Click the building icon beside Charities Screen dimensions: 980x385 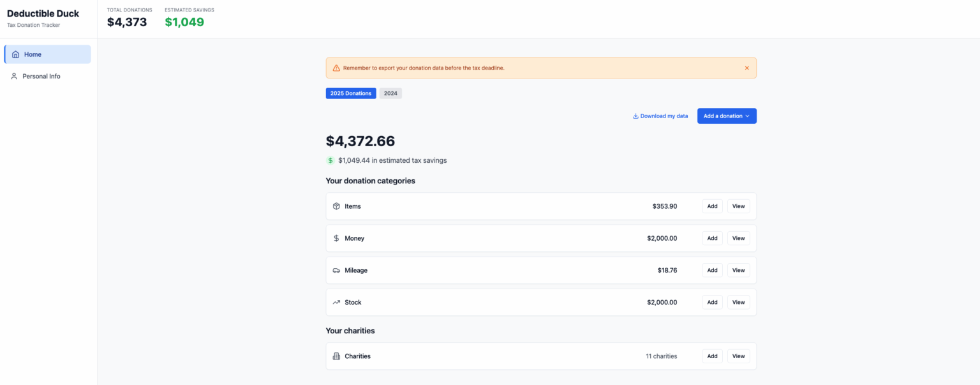pyautogui.click(x=336, y=356)
